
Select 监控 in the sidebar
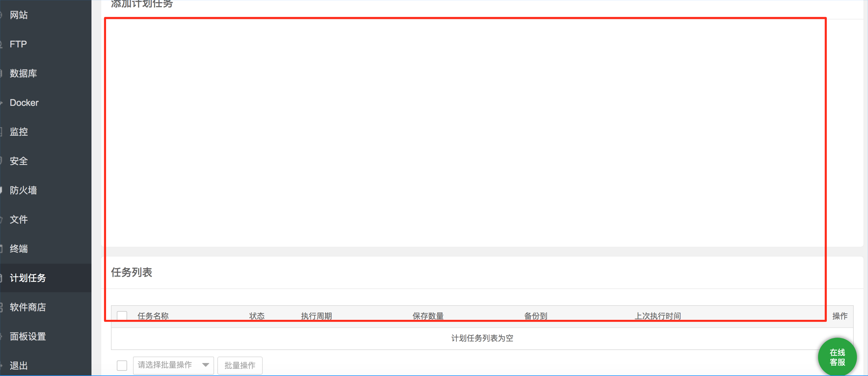tap(19, 132)
